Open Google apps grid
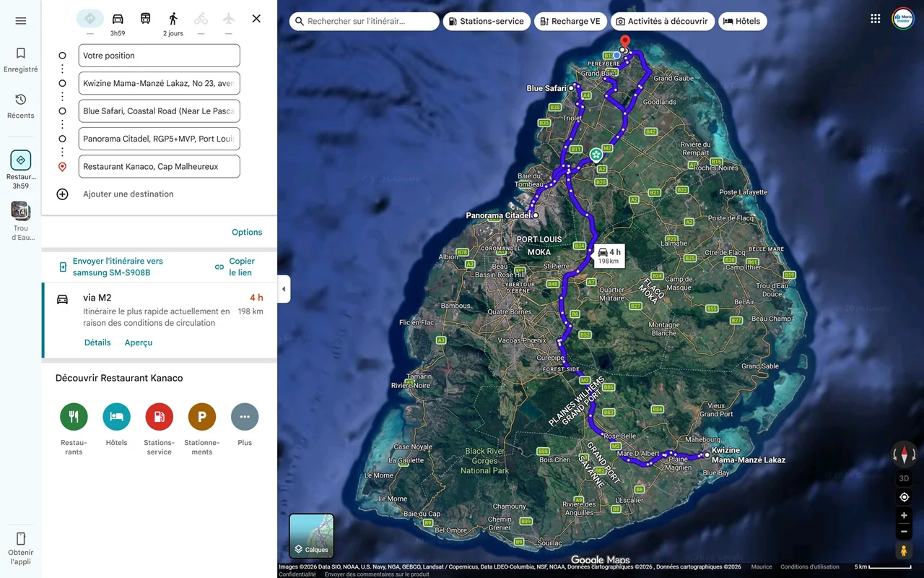 (875, 19)
